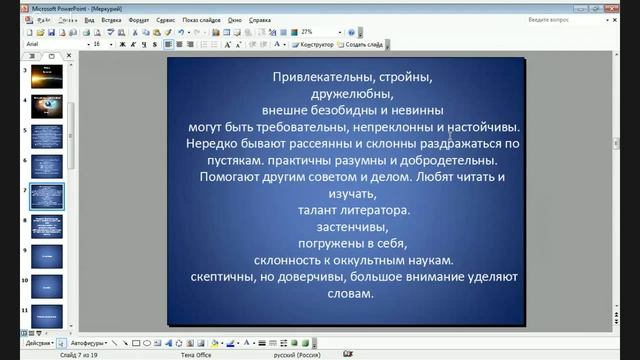Screen dimensions: 640x360
Task: Open the zoom 27% dropdown
Action: (340, 32)
